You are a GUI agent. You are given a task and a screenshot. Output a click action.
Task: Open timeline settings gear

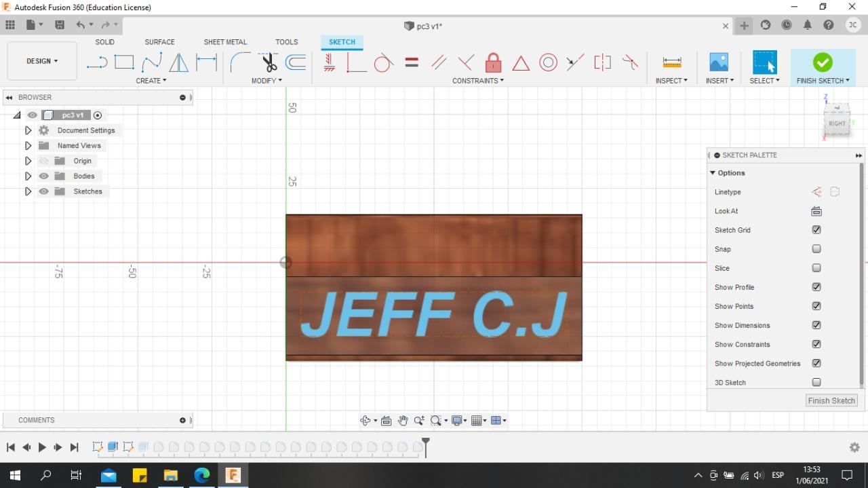pos(854,447)
